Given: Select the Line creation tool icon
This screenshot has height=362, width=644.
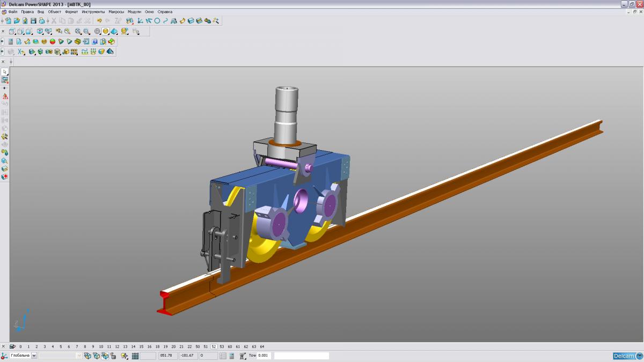Looking at the screenshot, I should [x=149, y=20].
